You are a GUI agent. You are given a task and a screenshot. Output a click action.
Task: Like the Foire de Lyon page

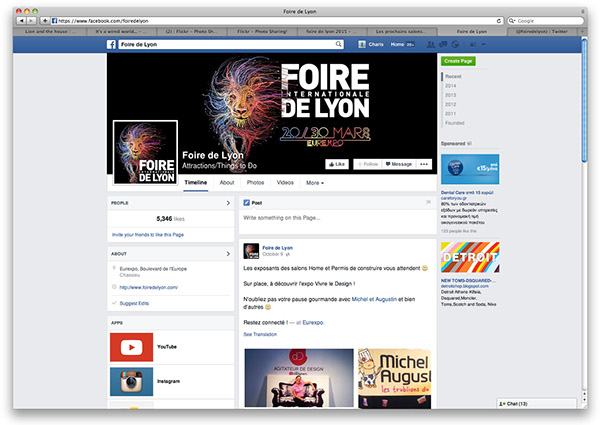336,164
